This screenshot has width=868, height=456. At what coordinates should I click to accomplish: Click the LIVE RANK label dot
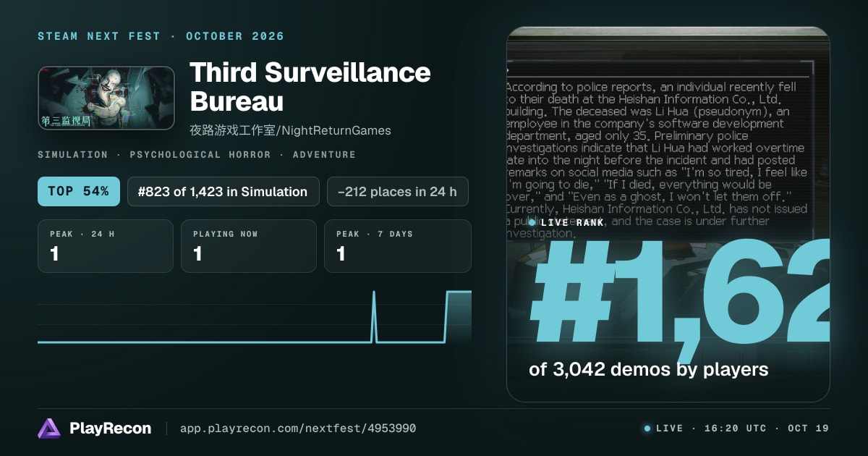[532, 223]
